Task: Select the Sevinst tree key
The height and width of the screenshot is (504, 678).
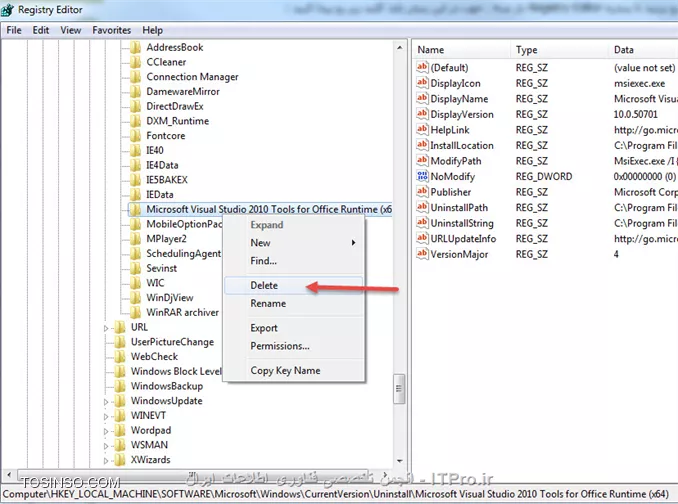Action: (x=161, y=268)
